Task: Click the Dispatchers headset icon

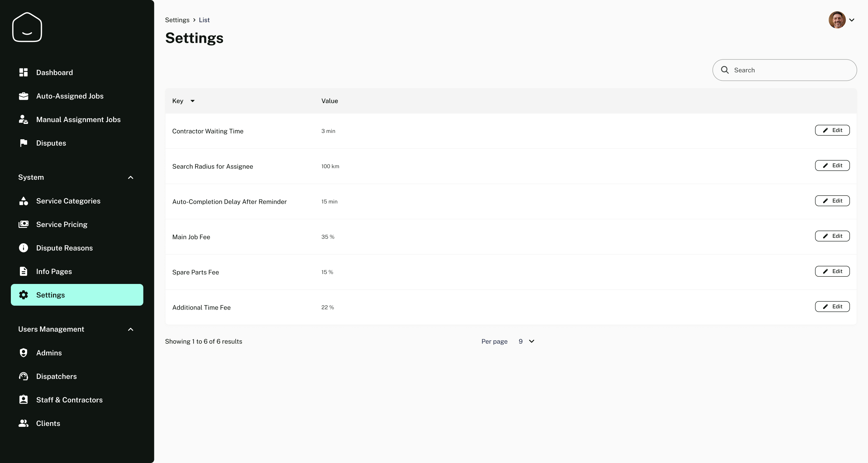Action: coord(23,376)
